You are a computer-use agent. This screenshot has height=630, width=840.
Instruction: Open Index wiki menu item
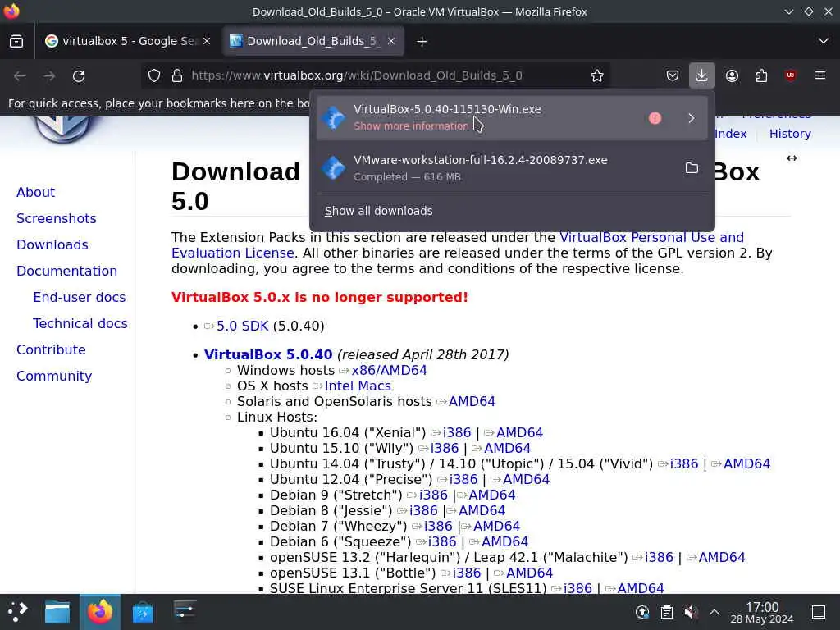pos(731,134)
